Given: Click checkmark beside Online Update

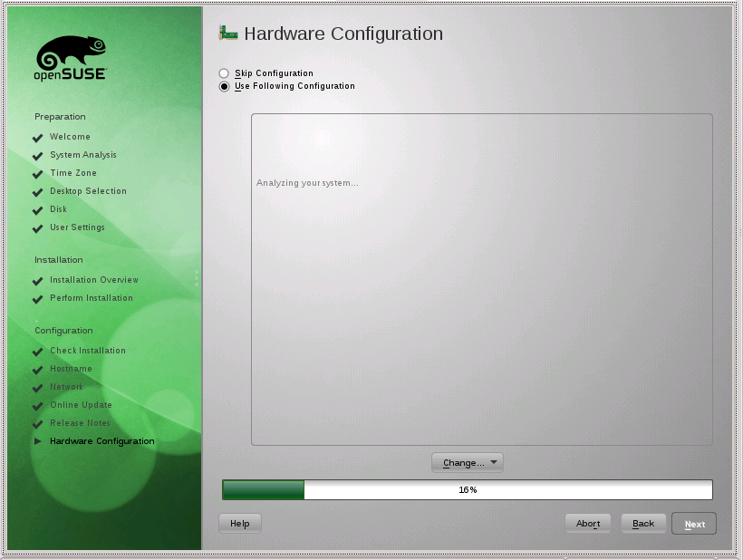Looking at the screenshot, I should click(37, 407).
